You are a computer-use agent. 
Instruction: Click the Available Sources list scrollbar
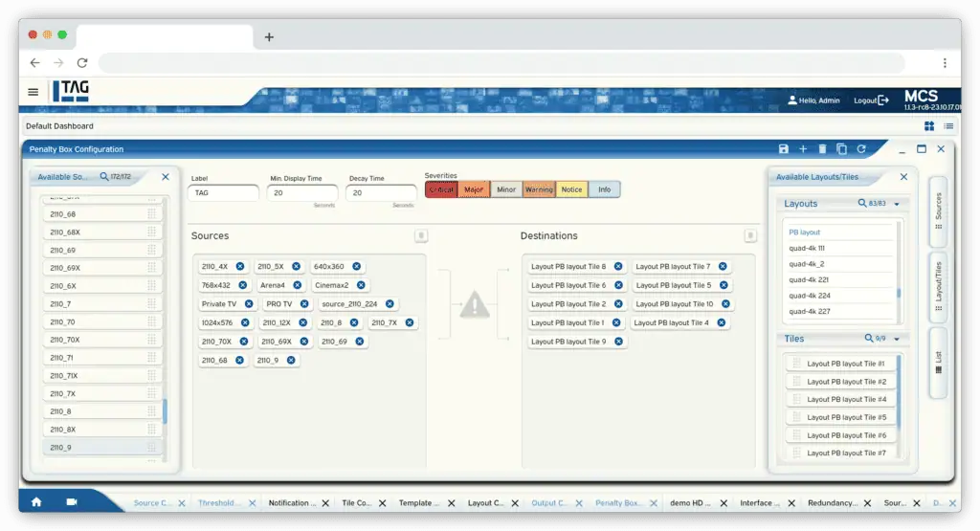166,411
